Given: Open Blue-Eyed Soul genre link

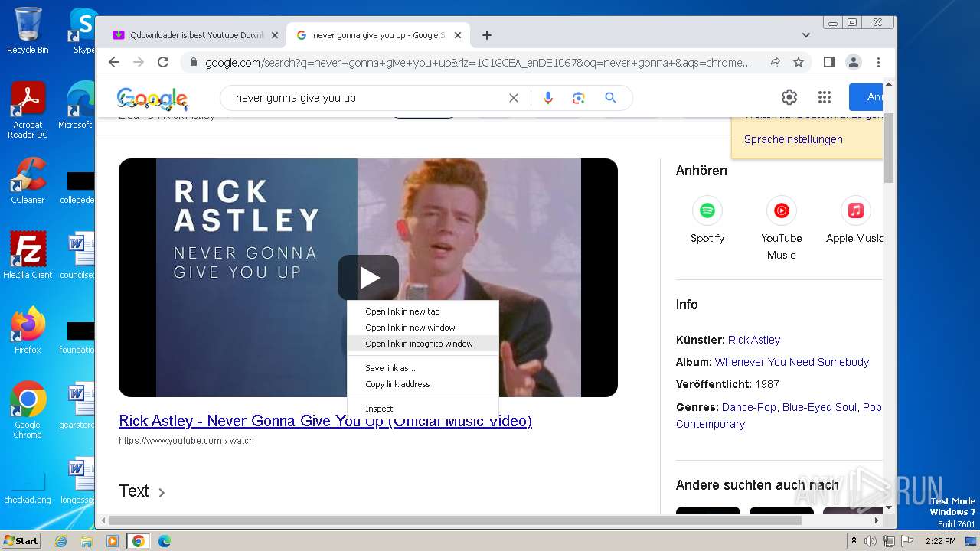Looking at the screenshot, I should tap(819, 407).
